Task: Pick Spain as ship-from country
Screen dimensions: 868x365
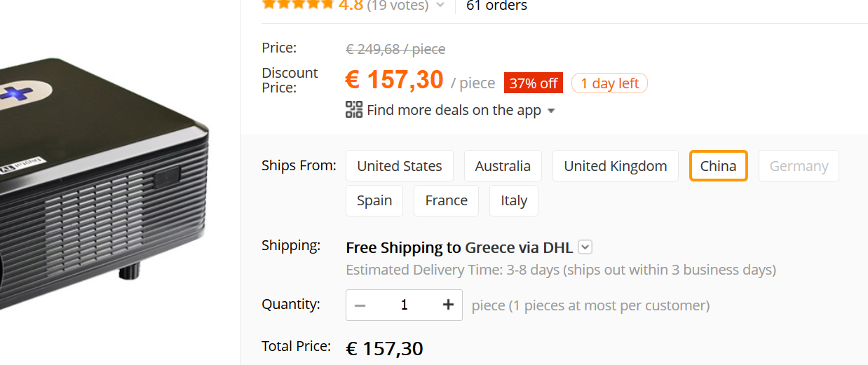Action: pos(374,200)
